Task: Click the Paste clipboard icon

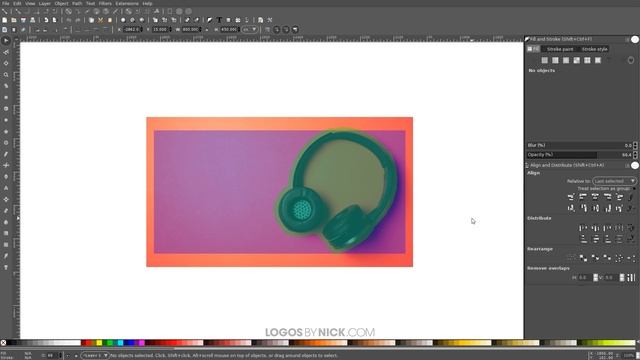Action: [110, 20]
